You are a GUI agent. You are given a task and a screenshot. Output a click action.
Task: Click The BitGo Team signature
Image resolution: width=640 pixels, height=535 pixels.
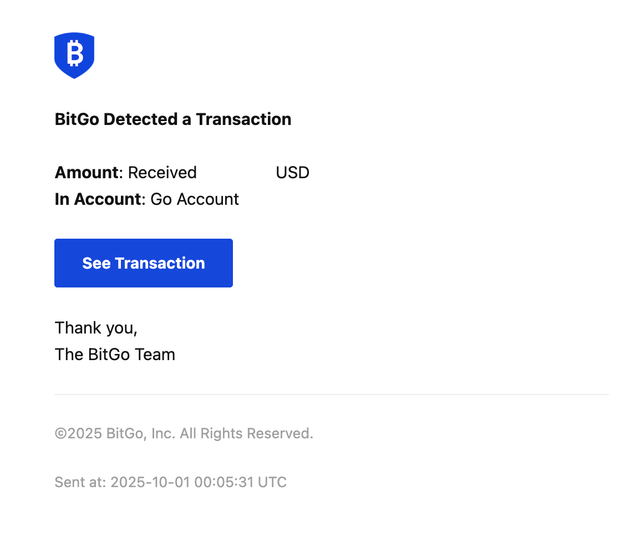click(115, 354)
